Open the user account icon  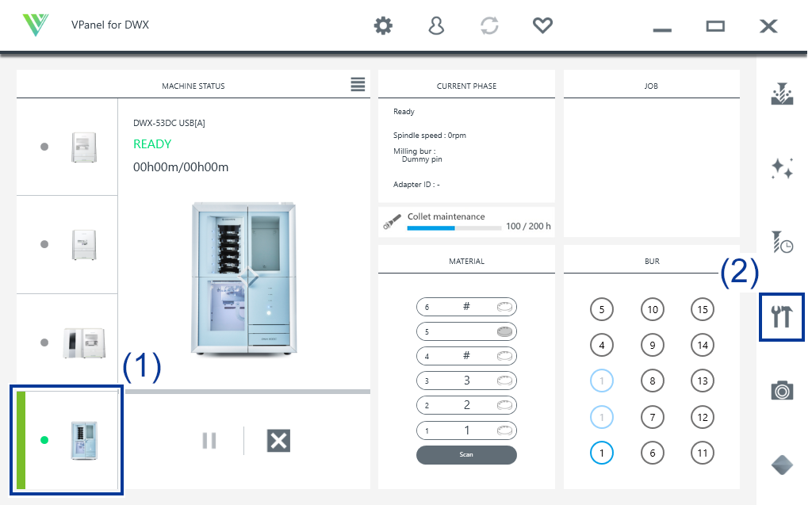pos(437,25)
